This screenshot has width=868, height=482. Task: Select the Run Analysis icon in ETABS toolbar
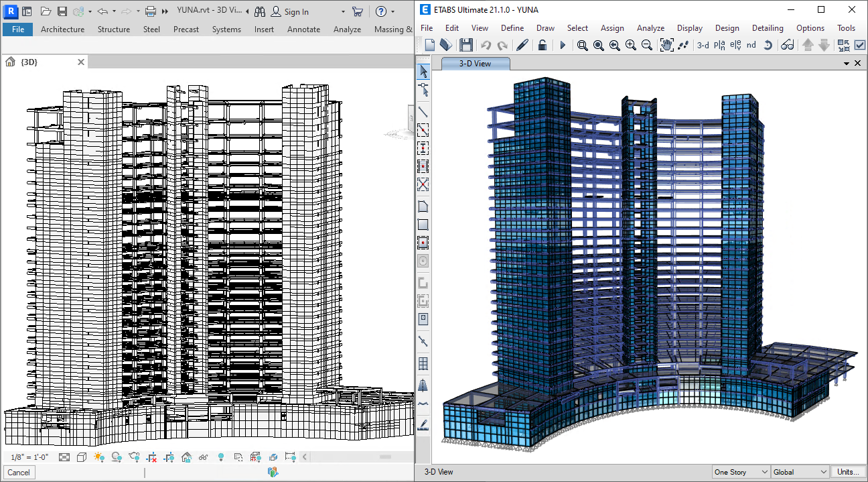[x=563, y=45]
